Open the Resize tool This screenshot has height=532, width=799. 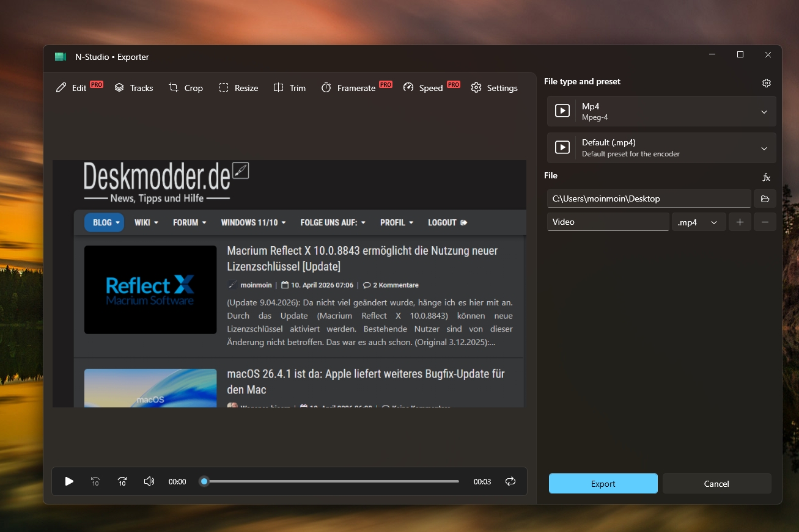point(238,88)
